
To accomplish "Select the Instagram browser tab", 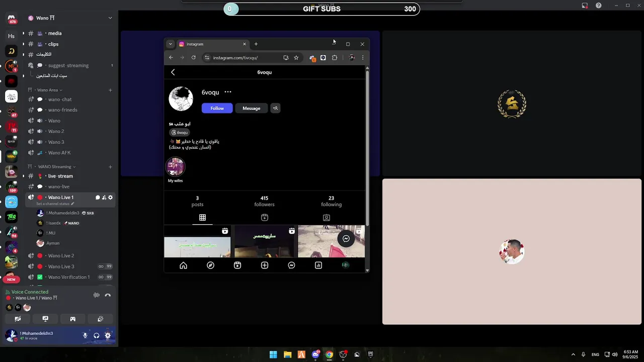I will click(x=213, y=44).
